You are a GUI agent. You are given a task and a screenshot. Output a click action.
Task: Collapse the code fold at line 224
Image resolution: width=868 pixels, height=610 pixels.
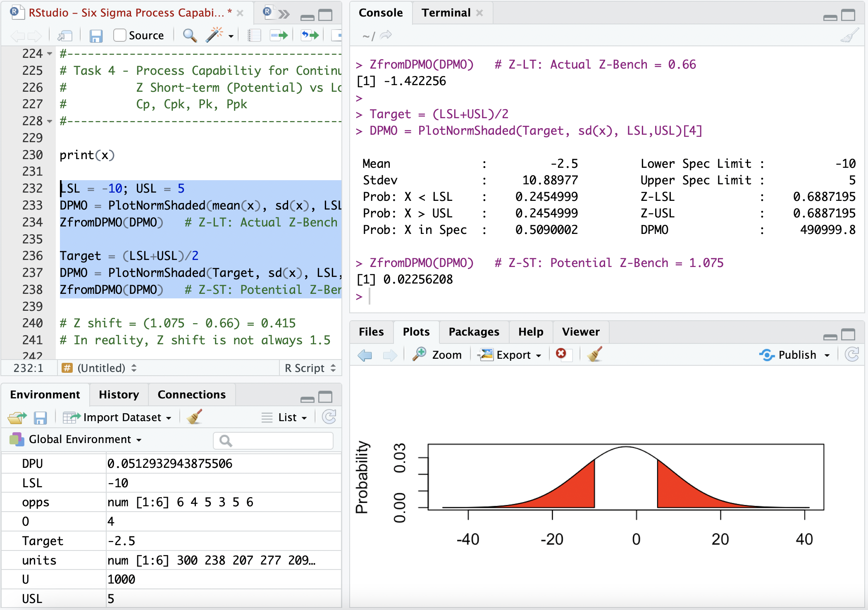pyautogui.click(x=50, y=54)
